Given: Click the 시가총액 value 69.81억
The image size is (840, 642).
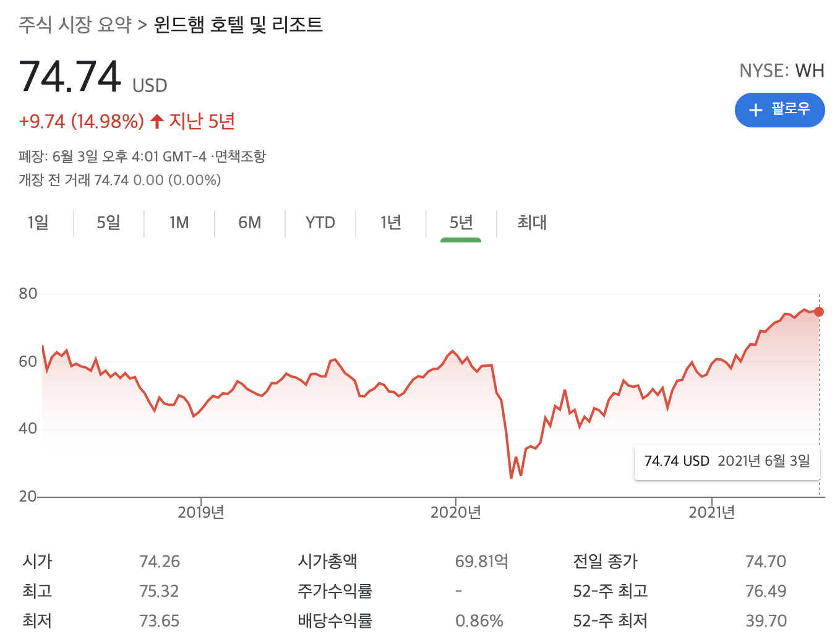Looking at the screenshot, I should tap(482, 562).
